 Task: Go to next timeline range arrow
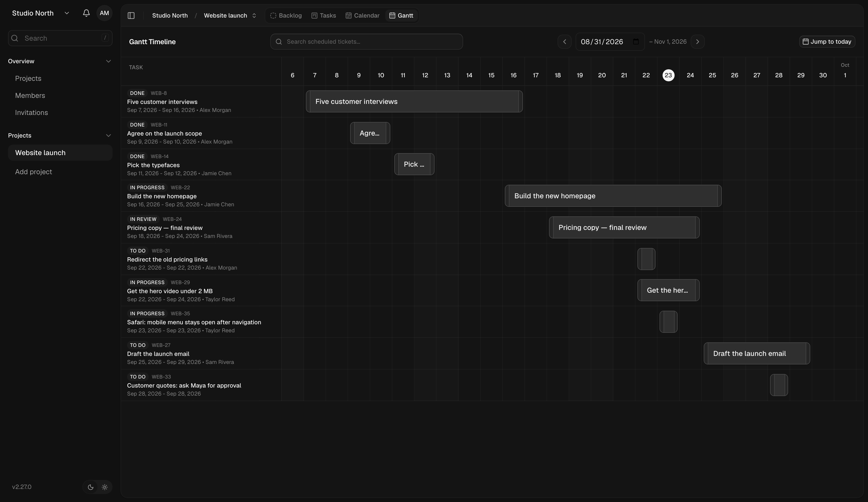click(x=697, y=42)
